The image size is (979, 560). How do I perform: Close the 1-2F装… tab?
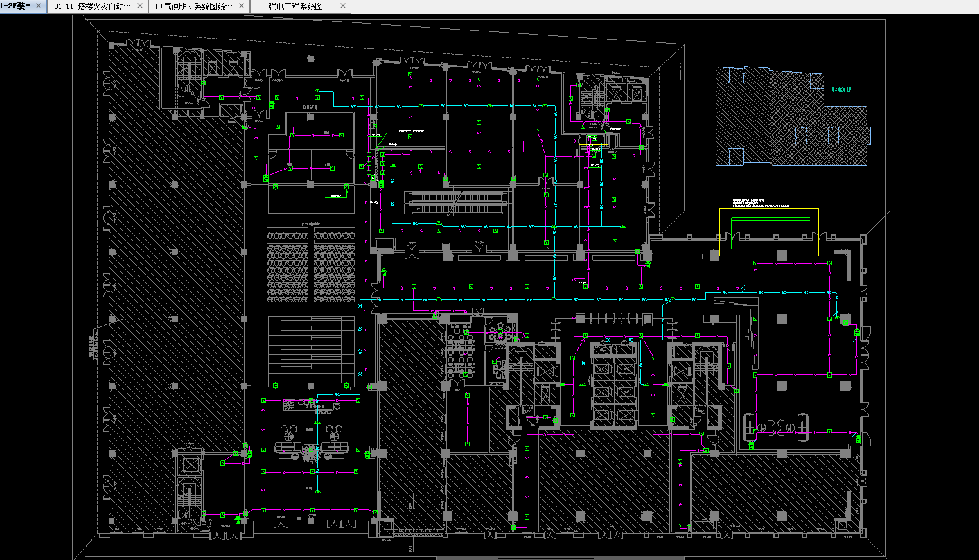pos(39,6)
